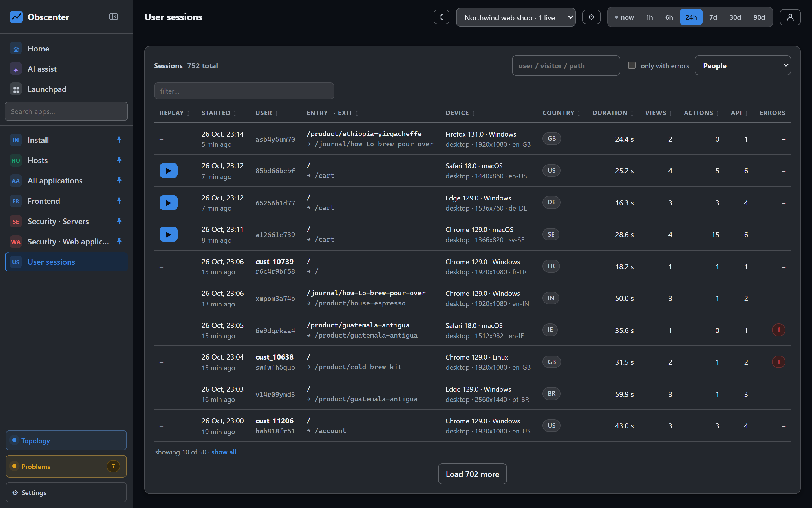Screen dimensions: 812x508
Task: Open Problems with 7 badge
Action: (66, 466)
